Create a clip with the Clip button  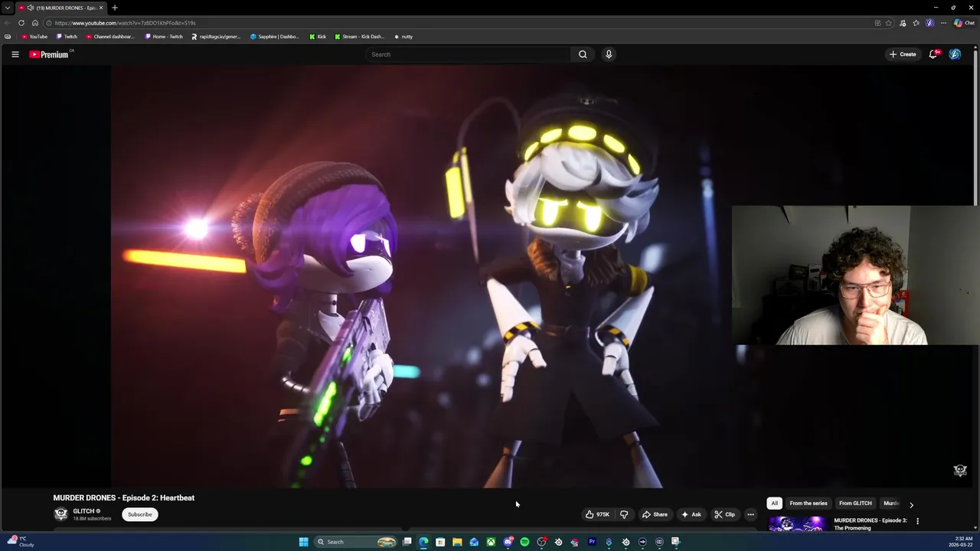click(724, 514)
